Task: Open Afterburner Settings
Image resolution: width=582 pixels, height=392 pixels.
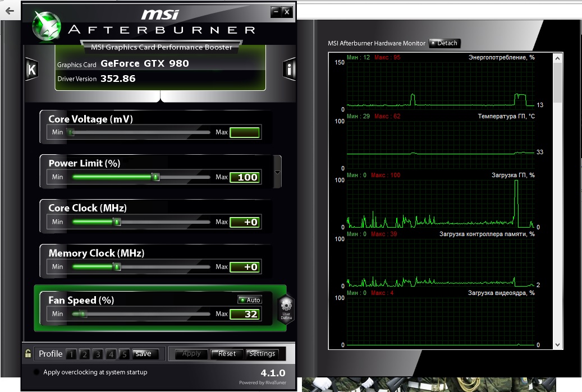Action: pyautogui.click(x=262, y=354)
